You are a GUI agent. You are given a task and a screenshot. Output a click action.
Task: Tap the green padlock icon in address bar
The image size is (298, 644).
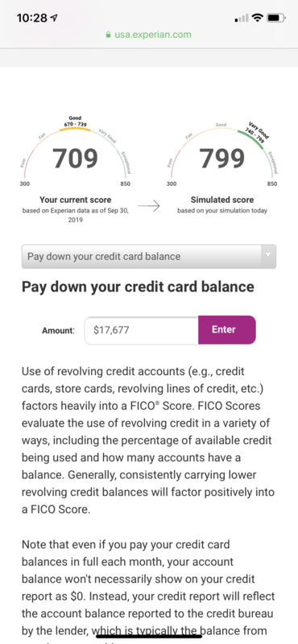click(109, 35)
